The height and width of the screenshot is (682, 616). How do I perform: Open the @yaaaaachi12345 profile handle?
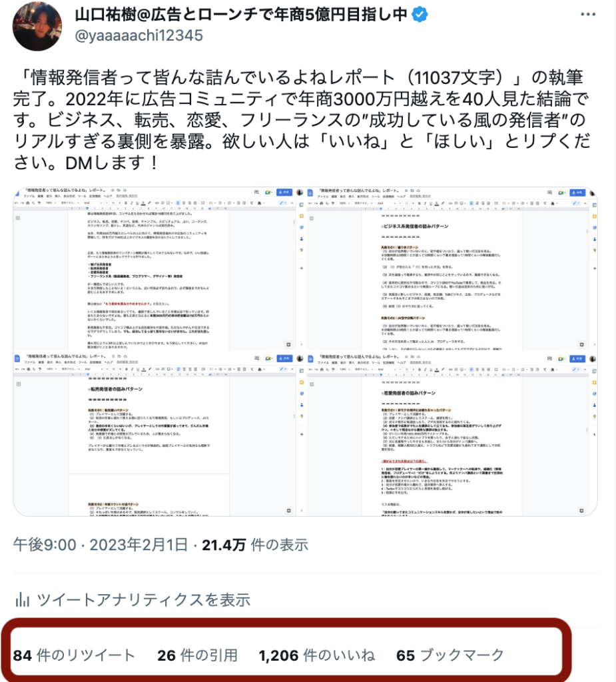[x=139, y=36]
